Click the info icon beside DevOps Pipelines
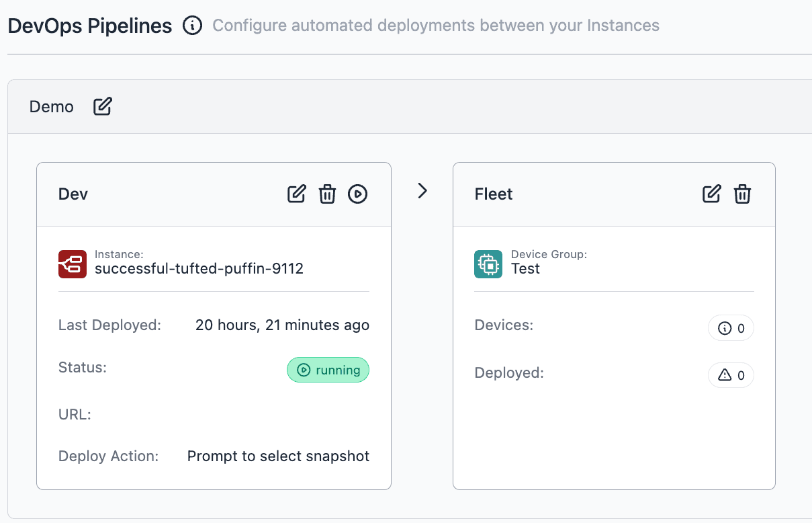Viewport: 812px width, 523px height. [192, 26]
